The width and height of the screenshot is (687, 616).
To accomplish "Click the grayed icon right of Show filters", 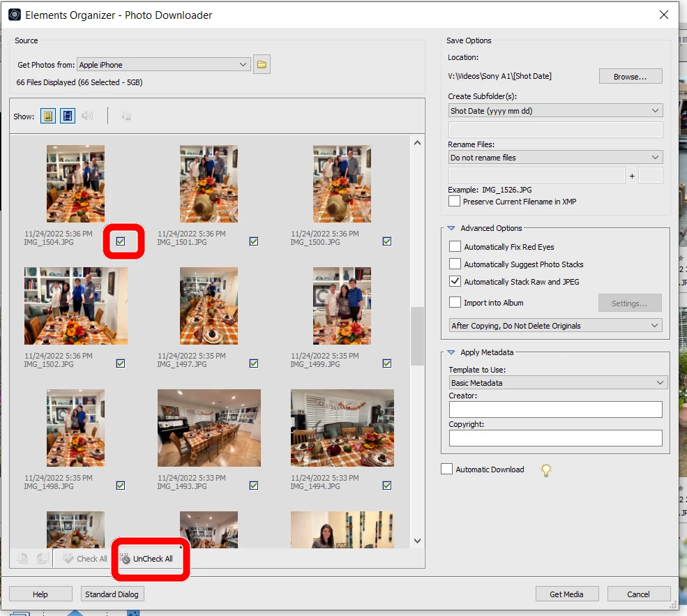I will click(x=126, y=116).
